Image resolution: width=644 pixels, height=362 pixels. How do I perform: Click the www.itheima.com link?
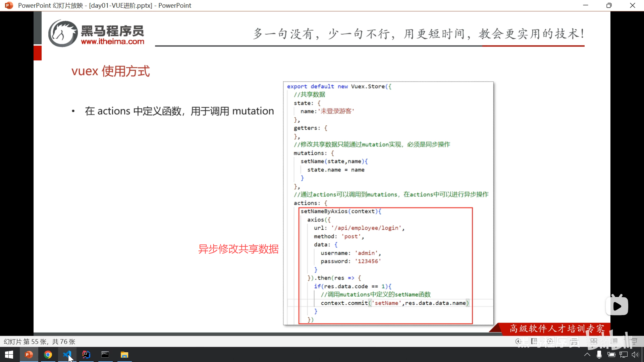click(112, 42)
